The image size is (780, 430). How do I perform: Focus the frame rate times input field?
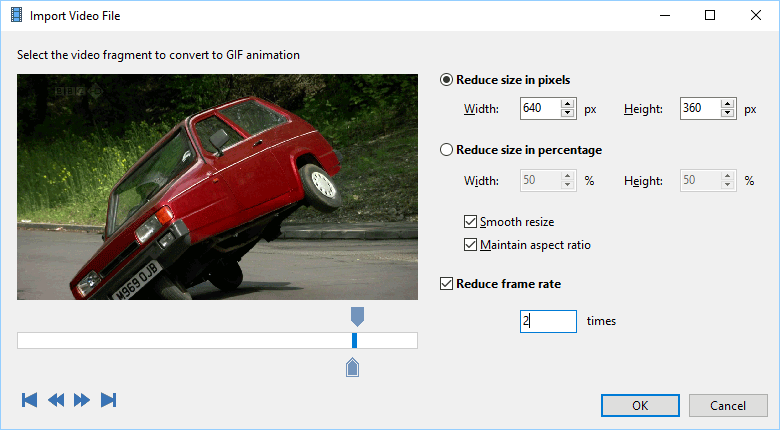pyautogui.click(x=548, y=321)
